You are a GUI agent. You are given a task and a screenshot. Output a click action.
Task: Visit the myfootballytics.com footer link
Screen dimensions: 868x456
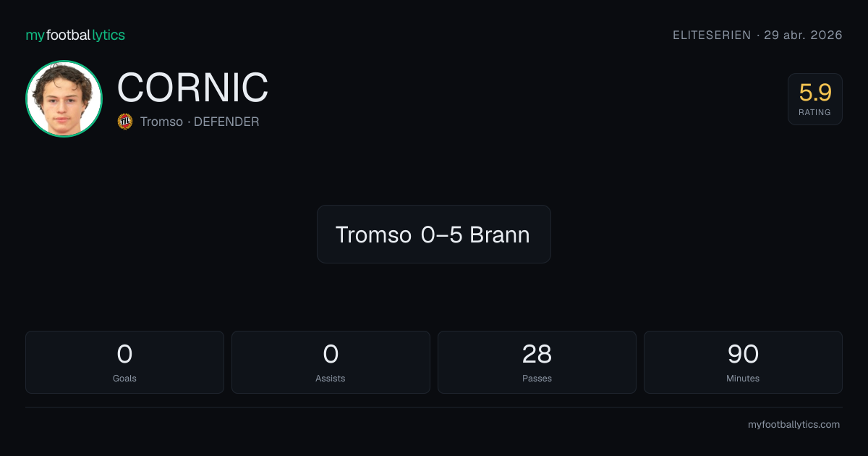coord(793,425)
